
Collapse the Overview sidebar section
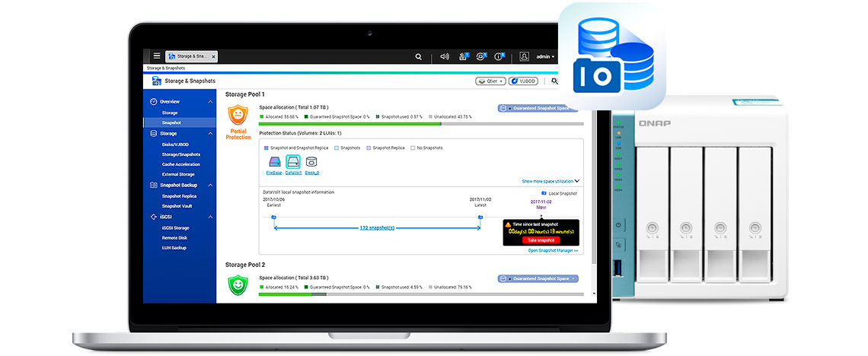[210, 102]
